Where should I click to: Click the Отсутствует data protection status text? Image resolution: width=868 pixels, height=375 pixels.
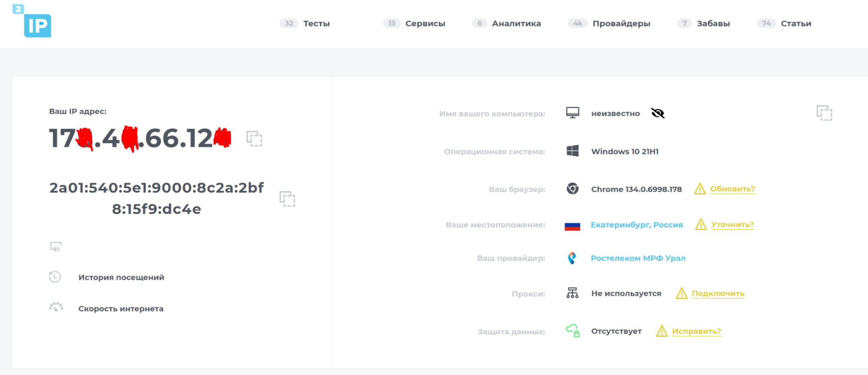(x=616, y=331)
